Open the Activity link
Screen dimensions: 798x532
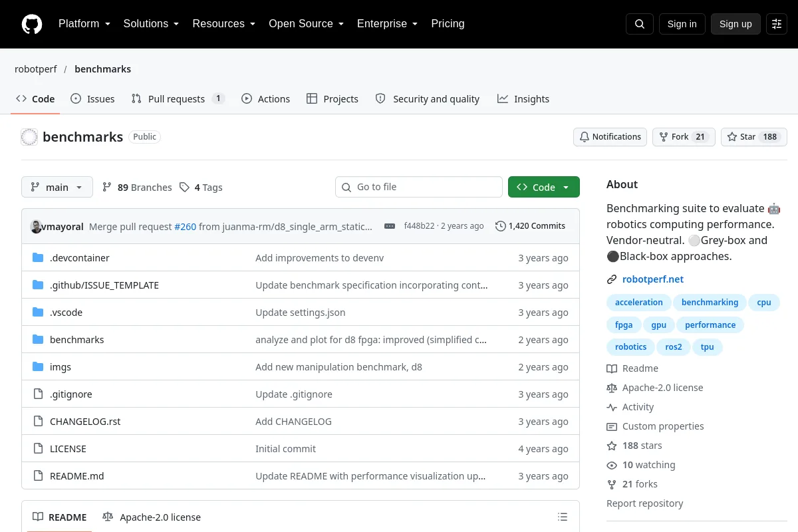click(630, 407)
